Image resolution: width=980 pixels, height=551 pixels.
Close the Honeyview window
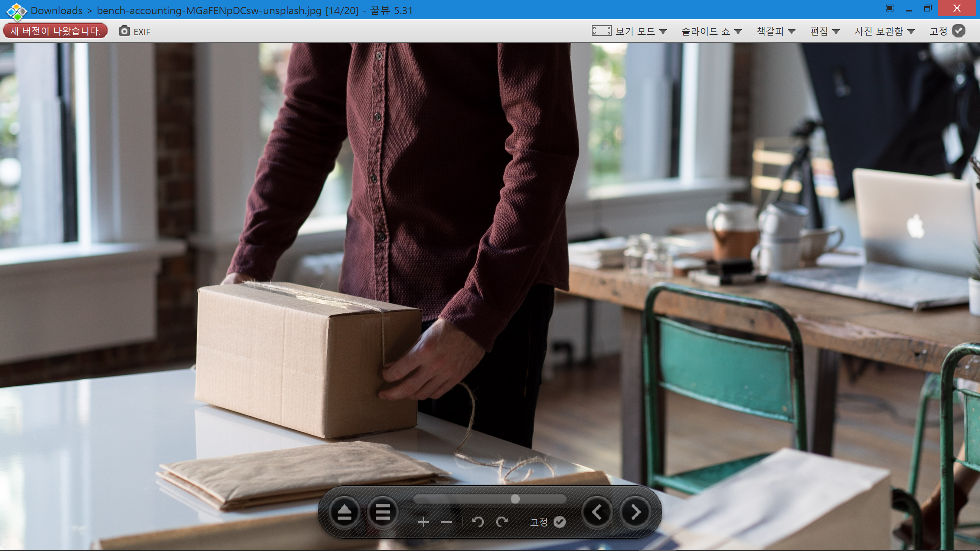click(x=957, y=8)
